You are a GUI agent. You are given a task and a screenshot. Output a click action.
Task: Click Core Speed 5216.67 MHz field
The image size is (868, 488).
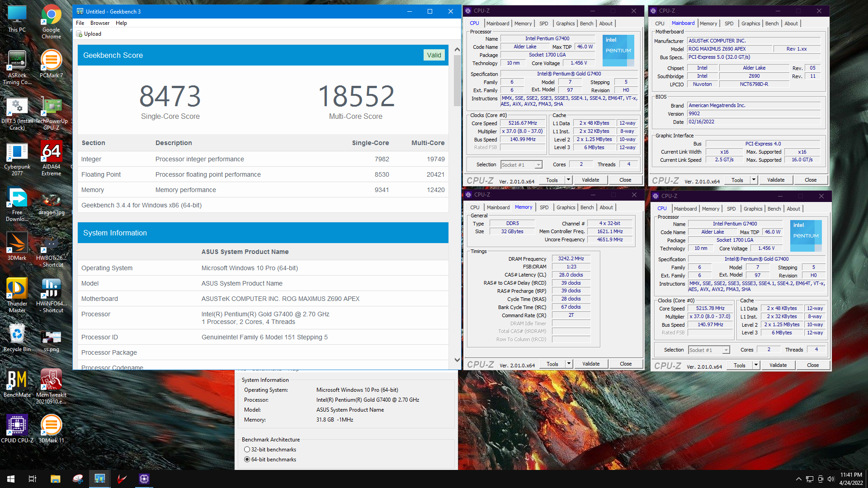point(523,123)
